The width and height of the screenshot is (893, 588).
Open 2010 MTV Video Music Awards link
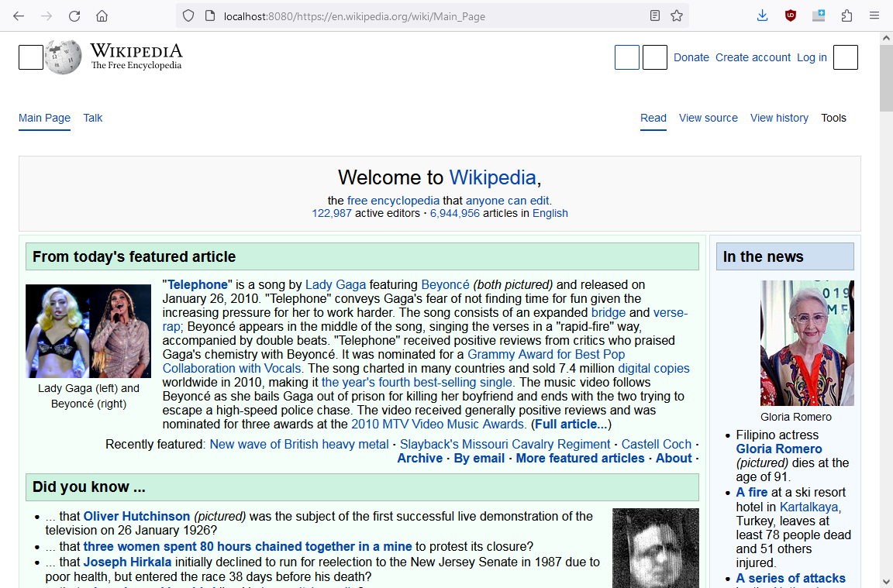437,424
